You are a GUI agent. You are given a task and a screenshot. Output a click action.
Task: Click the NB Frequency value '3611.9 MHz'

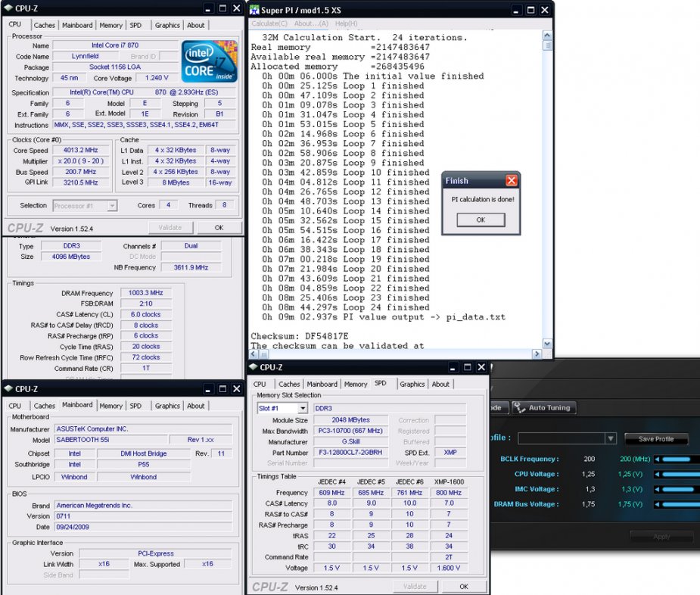point(191,267)
